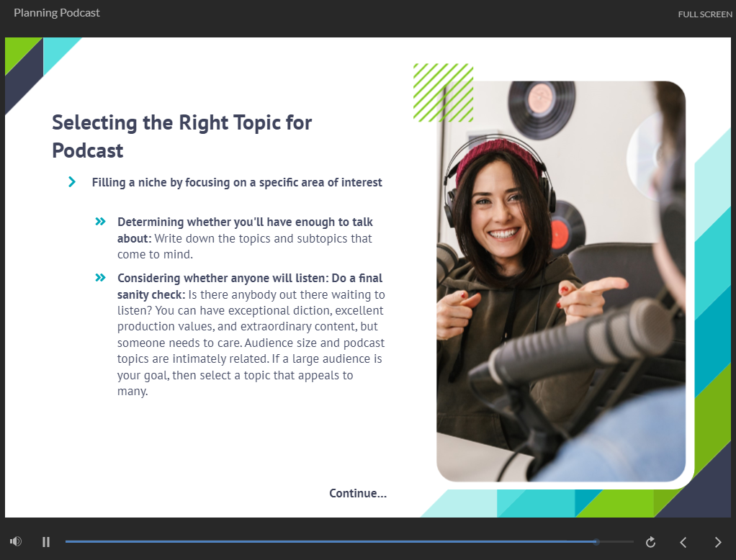Go to the previous slide arrow
Screen dimensions: 736x560
tap(683, 542)
